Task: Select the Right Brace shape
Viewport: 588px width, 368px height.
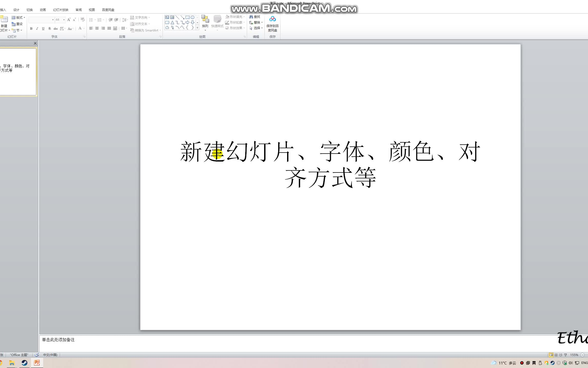Action: pyautogui.click(x=192, y=28)
